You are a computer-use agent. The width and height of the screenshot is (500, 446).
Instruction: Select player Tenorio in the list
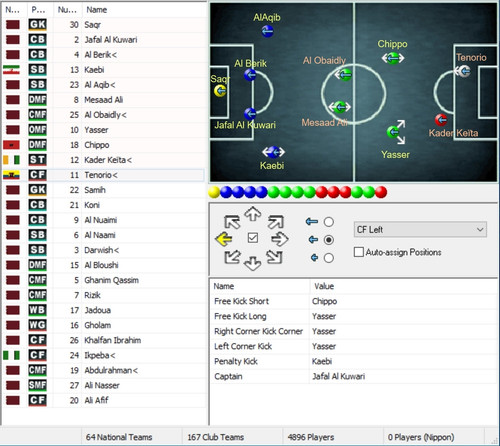point(103,175)
